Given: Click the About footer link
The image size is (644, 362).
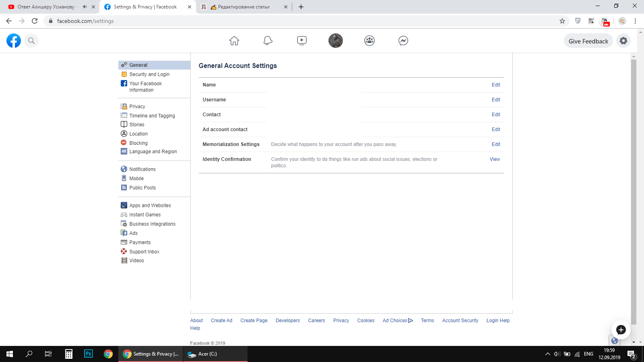Looking at the screenshot, I should (196, 321).
